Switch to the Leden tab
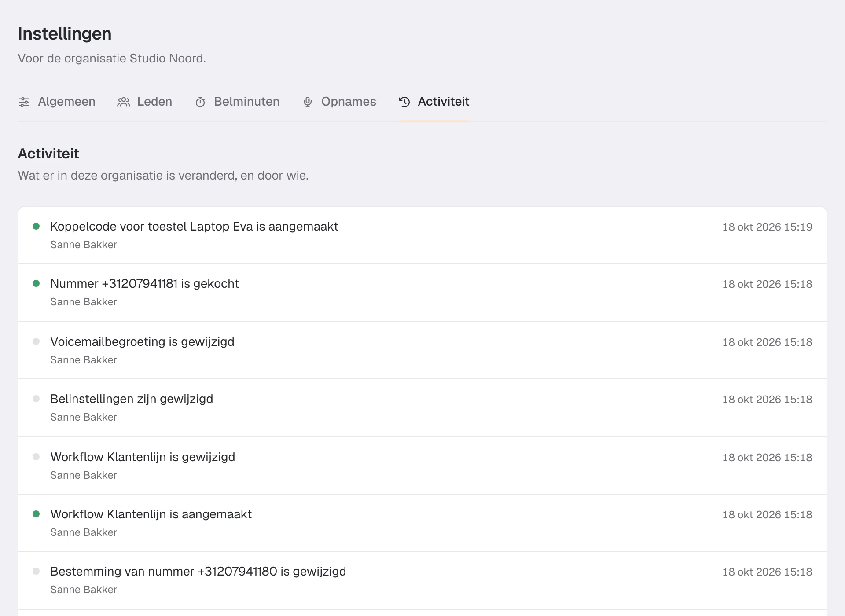 [145, 102]
